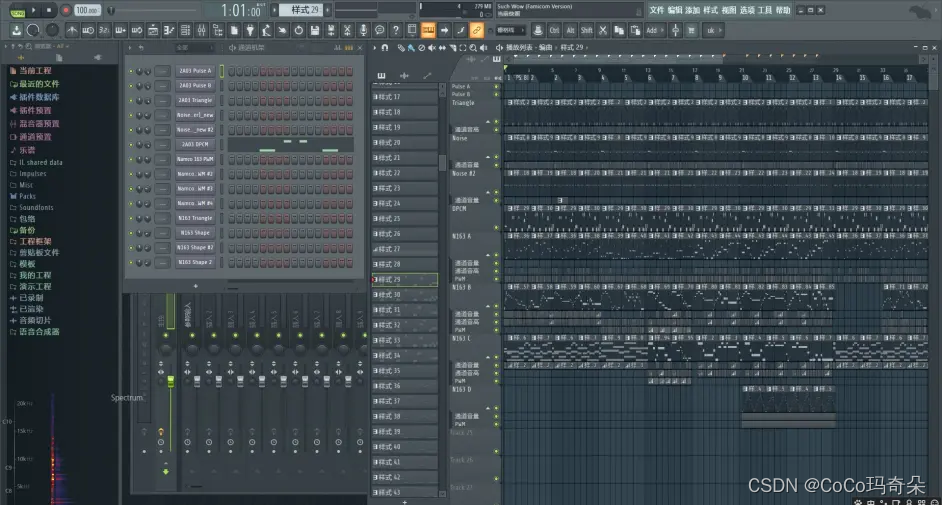Open the 视图 menu

click(x=729, y=10)
